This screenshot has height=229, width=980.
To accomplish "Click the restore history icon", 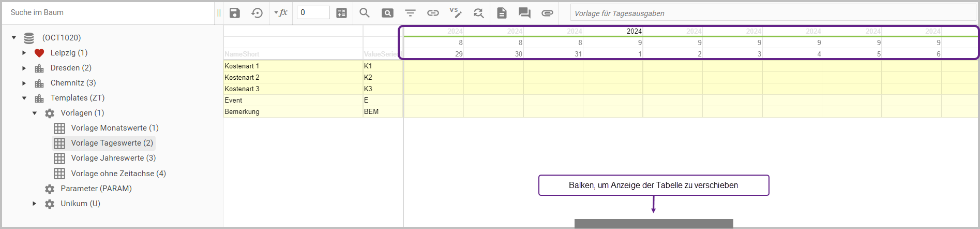I will [x=257, y=13].
